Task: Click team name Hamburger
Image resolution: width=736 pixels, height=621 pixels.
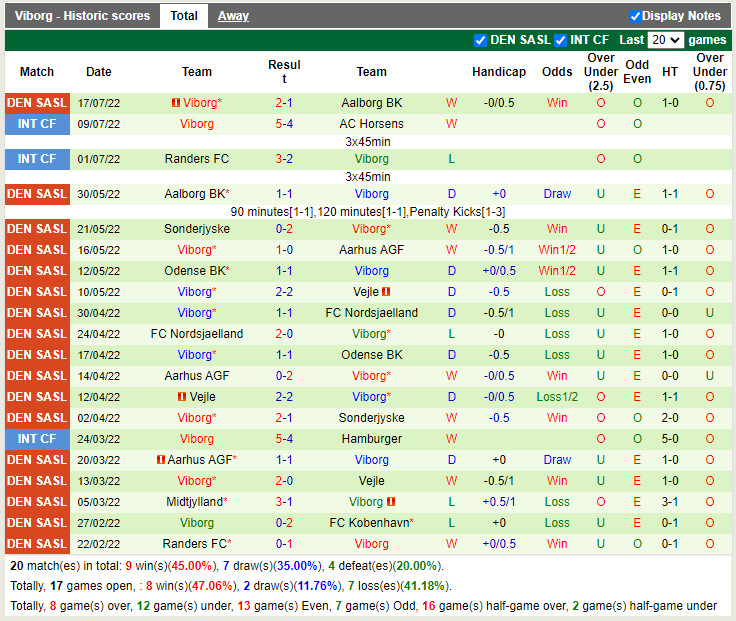Action: pos(371,439)
